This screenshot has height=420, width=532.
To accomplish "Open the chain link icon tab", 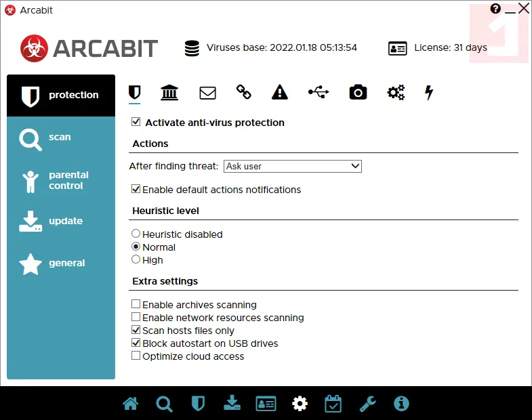I will point(243,92).
